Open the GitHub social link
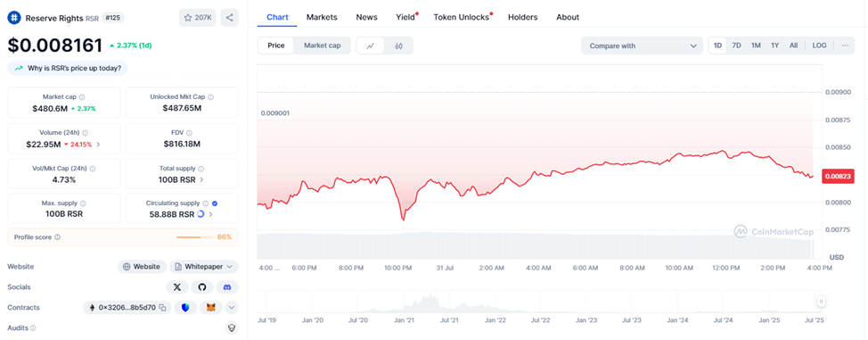 [x=202, y=287]
